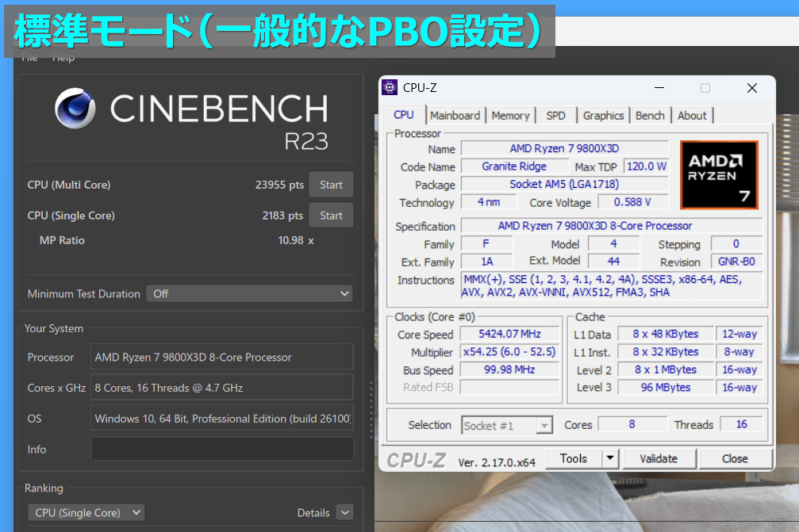Click the CPU-Z app icon in title bar

tap(390, 88)
